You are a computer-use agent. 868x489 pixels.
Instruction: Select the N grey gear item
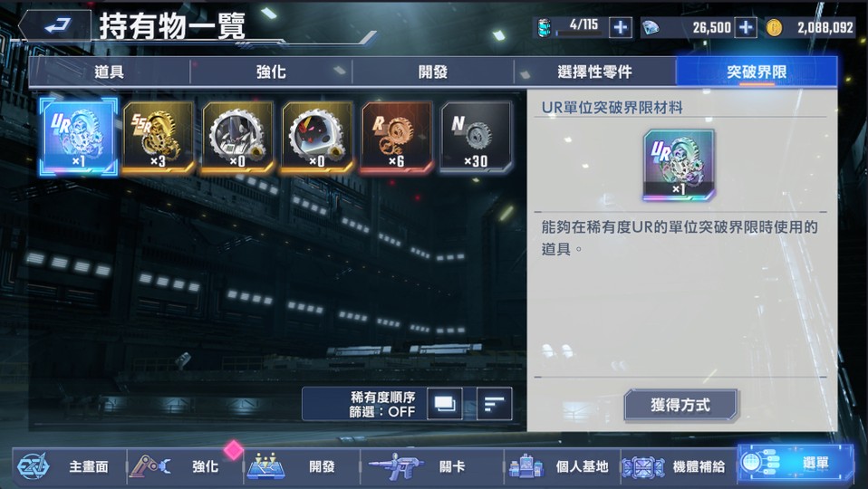pyautogui.click(x=476, y=137)
